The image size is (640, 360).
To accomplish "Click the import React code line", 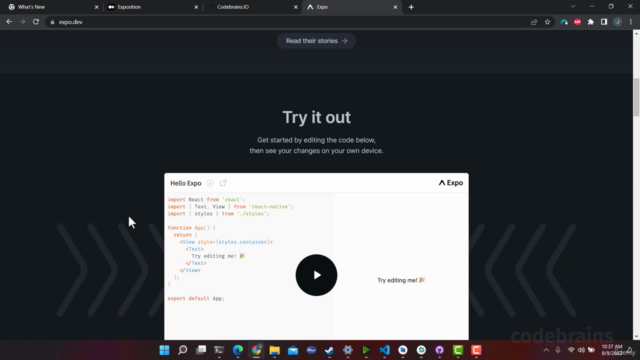I will coord(207,200).
